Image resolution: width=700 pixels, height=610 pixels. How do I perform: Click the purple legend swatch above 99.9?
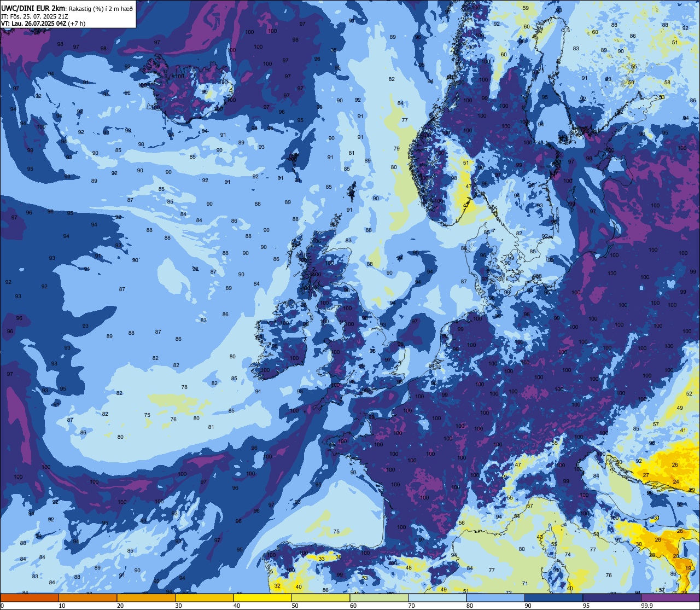coord(670,598)
